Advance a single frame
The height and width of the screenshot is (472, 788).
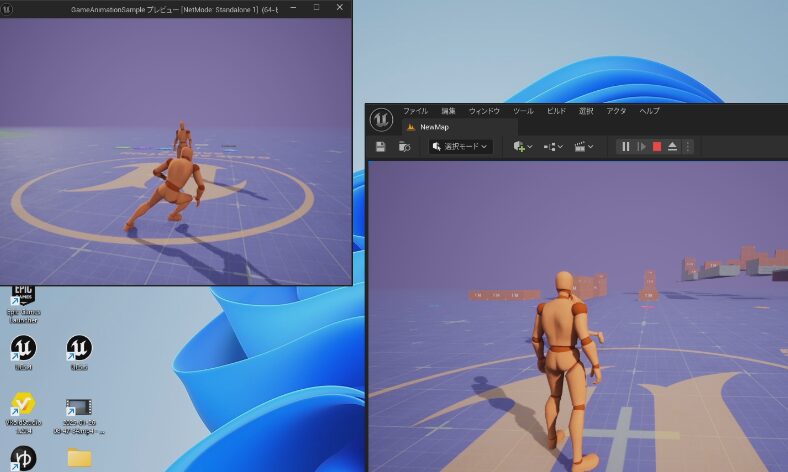[x=641, y=146]
